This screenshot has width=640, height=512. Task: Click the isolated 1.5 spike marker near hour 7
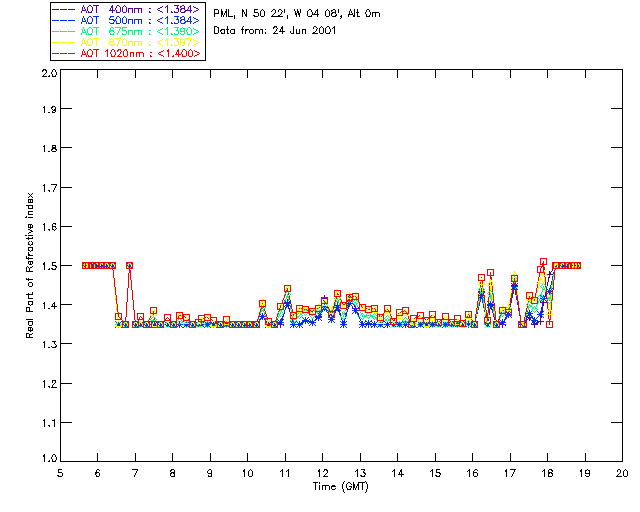[129, 265]
